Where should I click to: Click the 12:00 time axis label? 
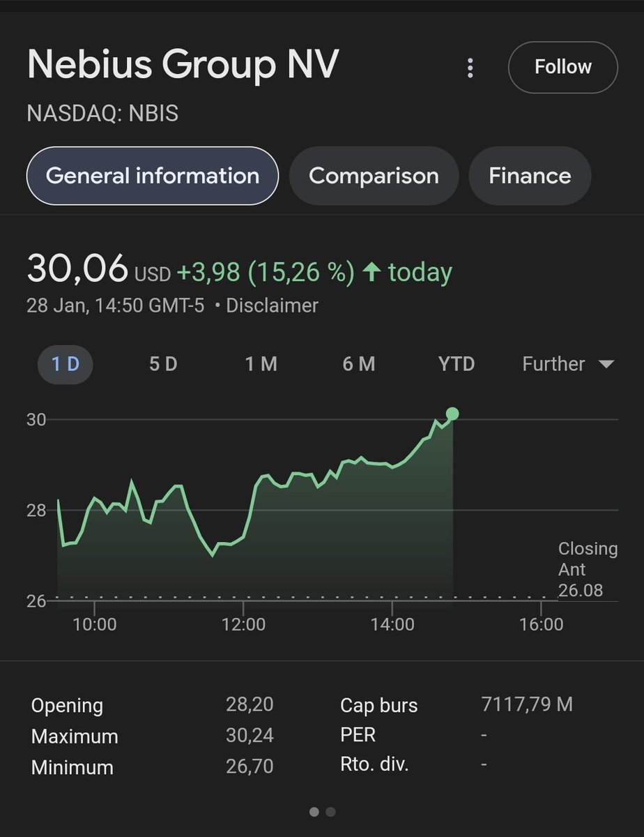click(x=243, y=624)
